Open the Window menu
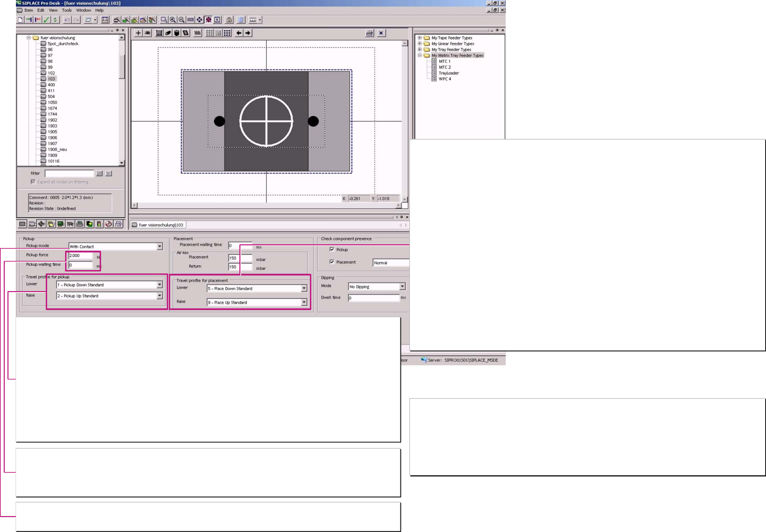766x532 pixels. point(83,10)
